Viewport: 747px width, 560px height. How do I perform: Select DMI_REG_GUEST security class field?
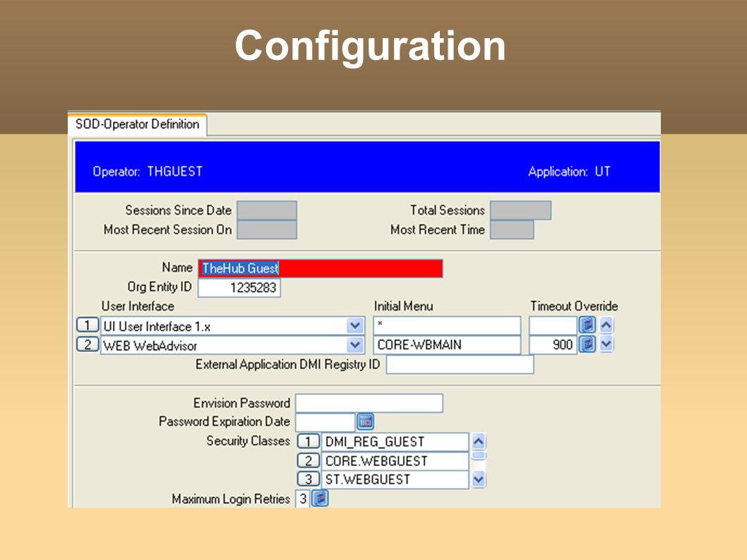pos(395,442)
